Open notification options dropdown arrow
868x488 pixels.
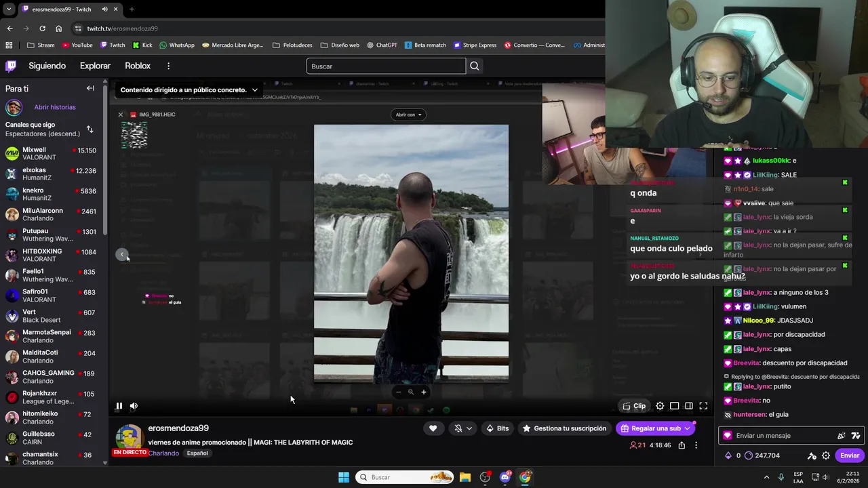click(x=469, y=428)
